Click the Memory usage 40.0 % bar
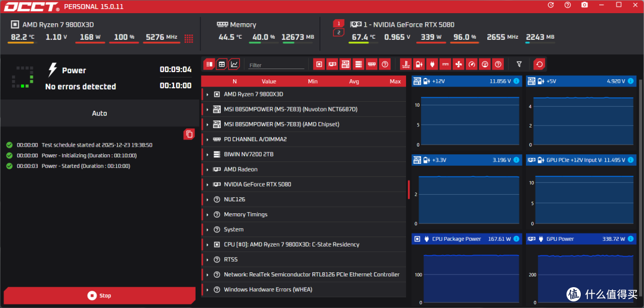 point(263,42)
